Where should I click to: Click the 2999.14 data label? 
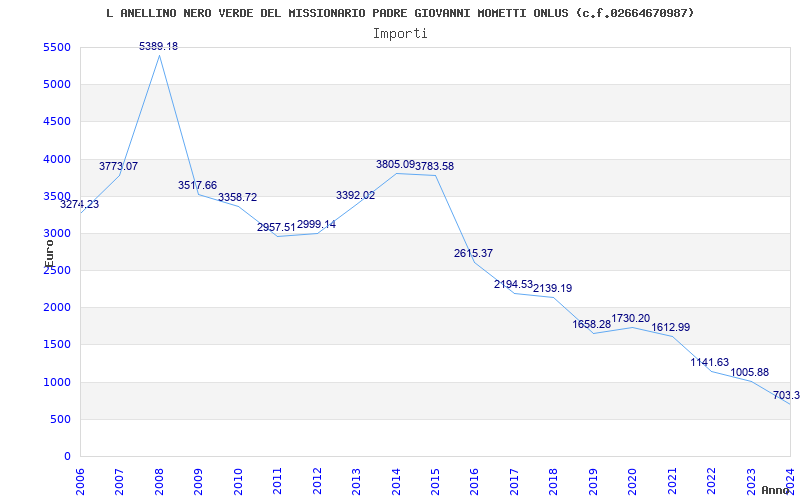click(x=316, y=224)
